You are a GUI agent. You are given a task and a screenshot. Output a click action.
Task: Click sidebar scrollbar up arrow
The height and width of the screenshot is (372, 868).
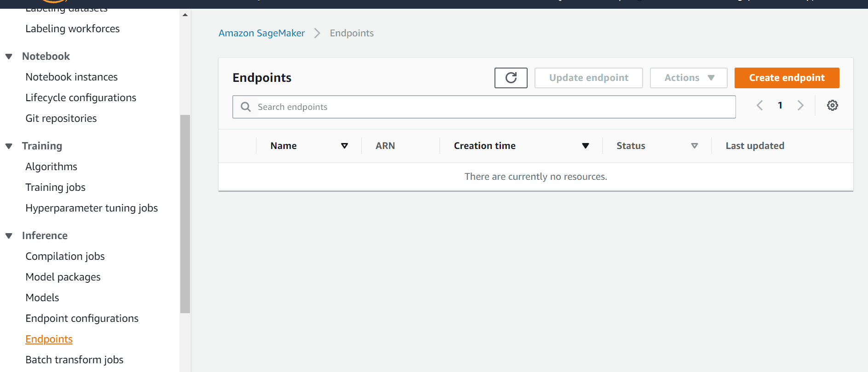click(185, 15)
